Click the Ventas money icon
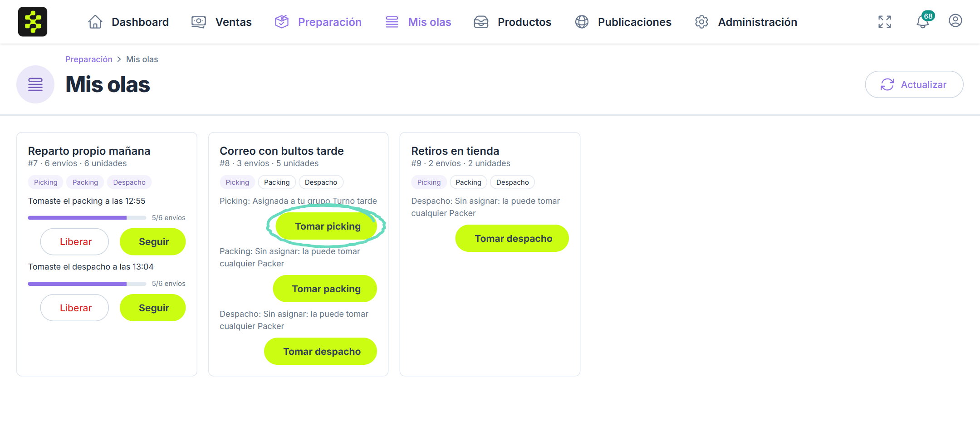 tap(199, 22)
